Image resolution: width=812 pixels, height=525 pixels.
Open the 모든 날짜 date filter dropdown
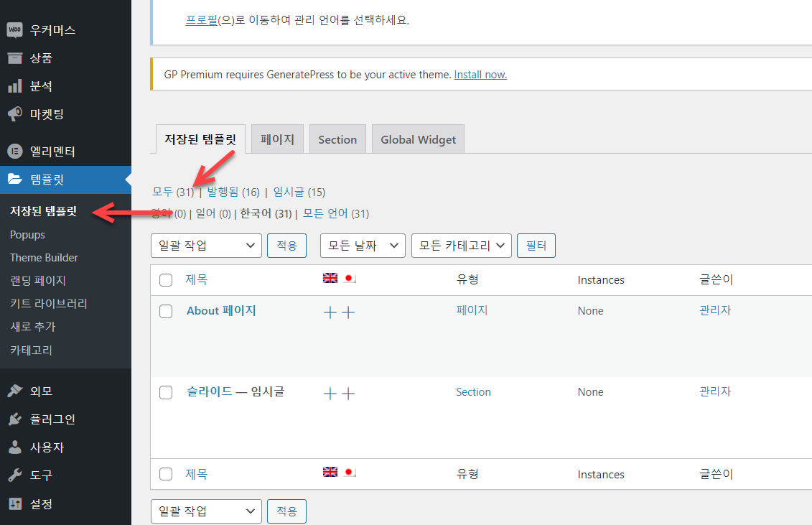point(363,245)
